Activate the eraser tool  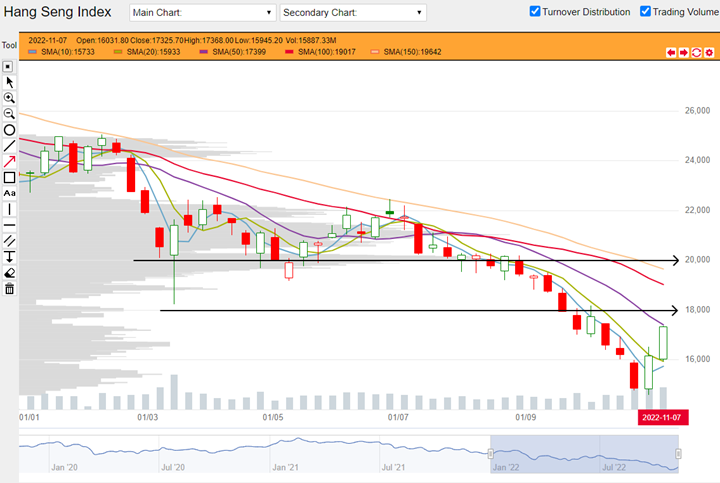pyautogui.click(x=9, y=273)
